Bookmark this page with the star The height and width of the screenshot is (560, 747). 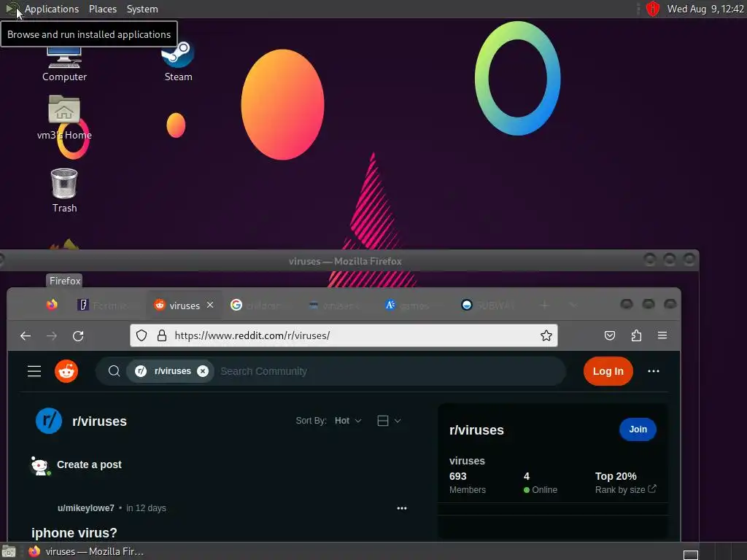[546, 335]
